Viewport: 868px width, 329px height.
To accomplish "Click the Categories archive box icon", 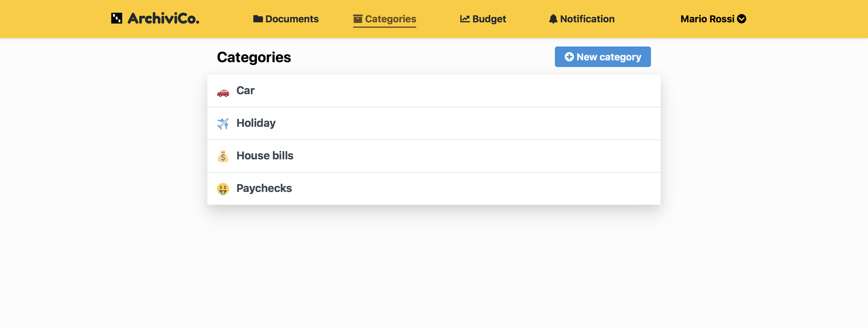I will click(357, 19).
